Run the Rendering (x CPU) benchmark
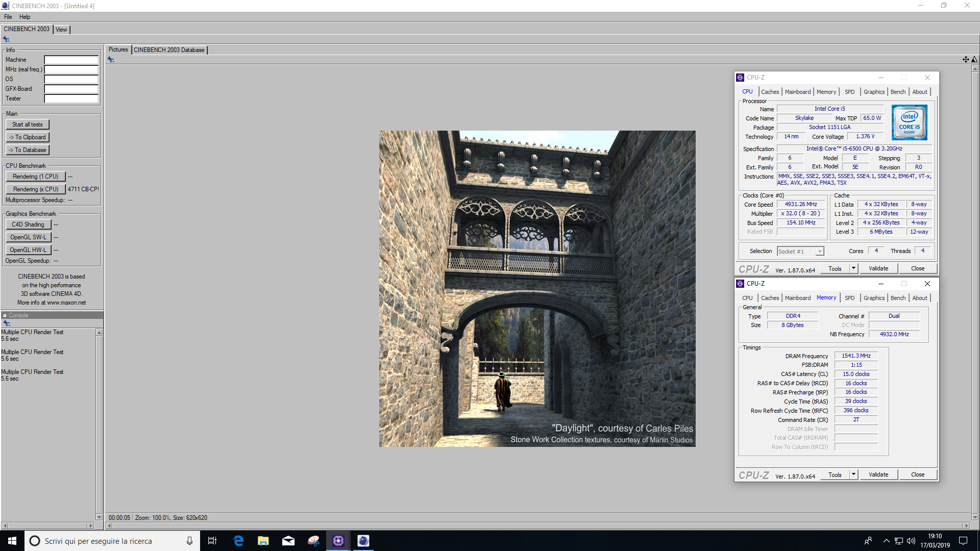This screenshot has height=551, width=980. coord(36,189)
